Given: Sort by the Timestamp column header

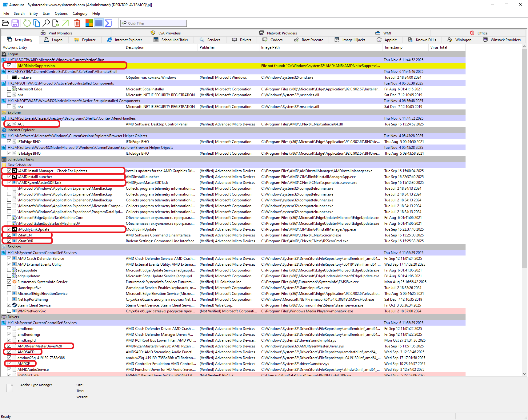Looking at the screenshot, I should coord(406,47).
